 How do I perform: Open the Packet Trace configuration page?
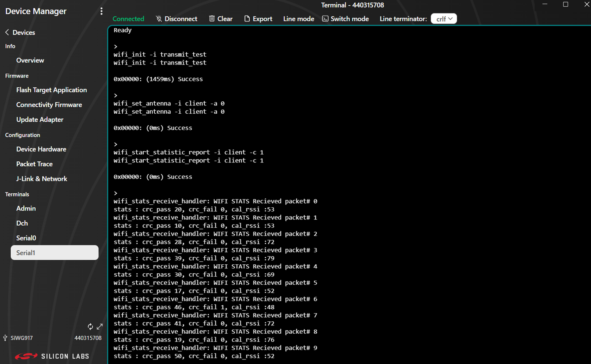point(34,164)
